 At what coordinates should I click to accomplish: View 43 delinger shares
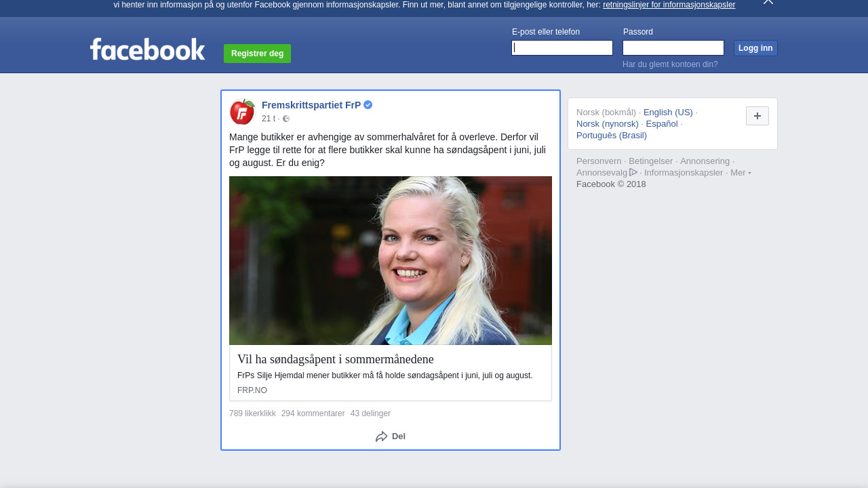[370, 413]
